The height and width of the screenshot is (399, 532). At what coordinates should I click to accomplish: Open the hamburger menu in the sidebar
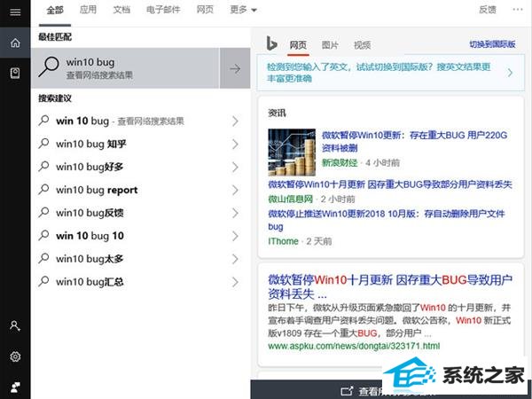coord(15,12)
